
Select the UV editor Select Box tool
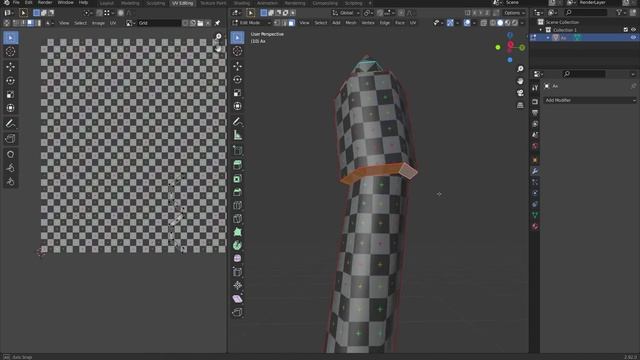tap(11, 38)
